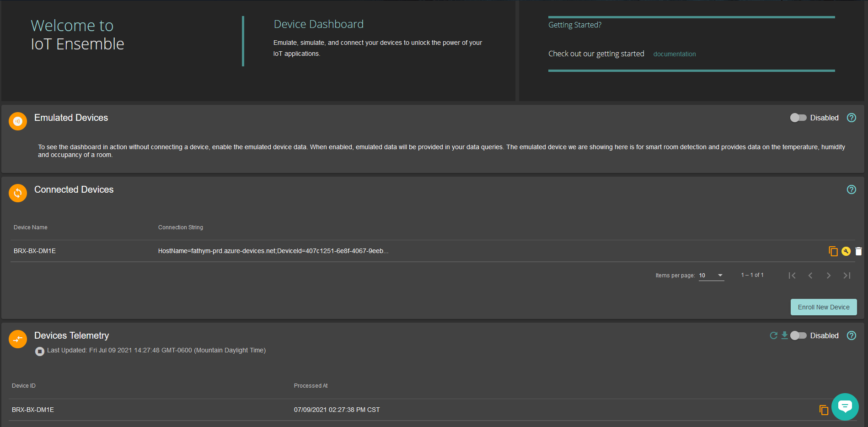The height and width of the screenshot is (427, 868).
Task: Copy the BRX-BX-DM1E connection string
Action: point(833,251)
